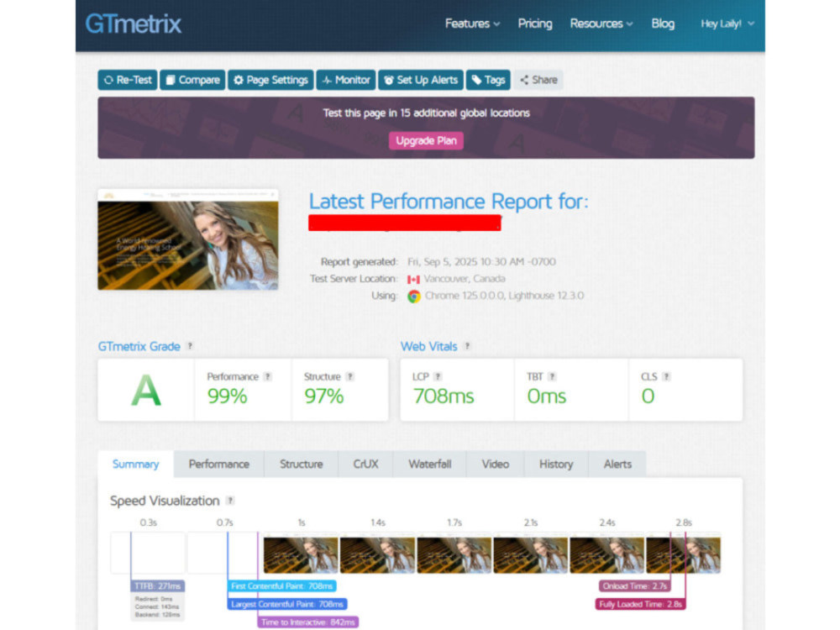Click the 1.4s filmstrip frame

click(378, 554)
